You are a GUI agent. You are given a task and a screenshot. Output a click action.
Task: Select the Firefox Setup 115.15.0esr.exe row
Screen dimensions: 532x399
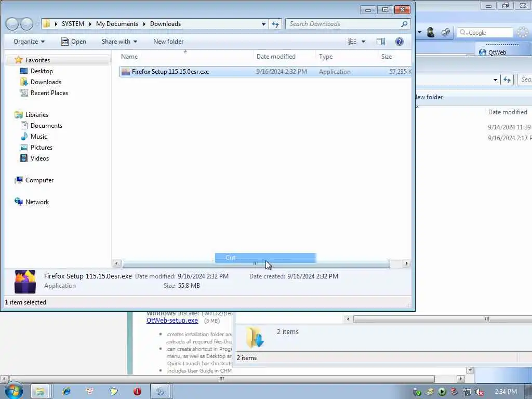265,72
